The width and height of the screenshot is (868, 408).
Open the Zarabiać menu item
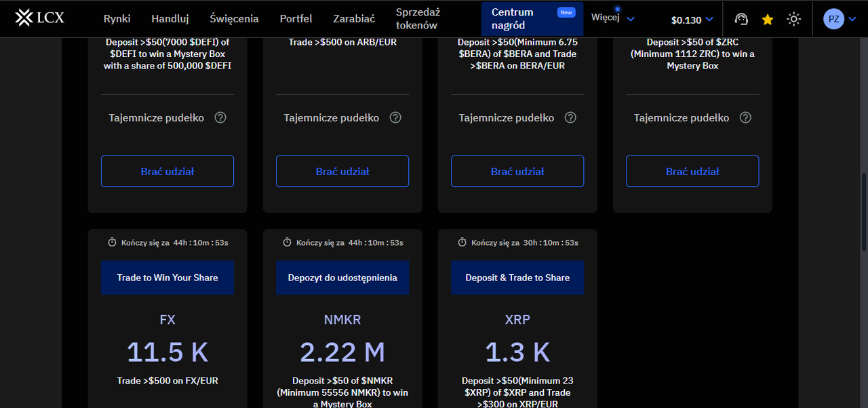pyautogui.click(x=354, y=19)
